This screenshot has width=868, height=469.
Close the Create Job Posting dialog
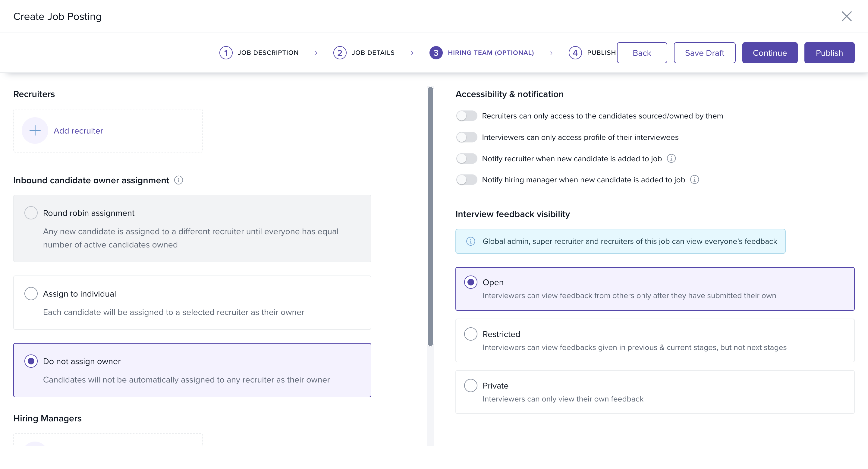point(846,16)
